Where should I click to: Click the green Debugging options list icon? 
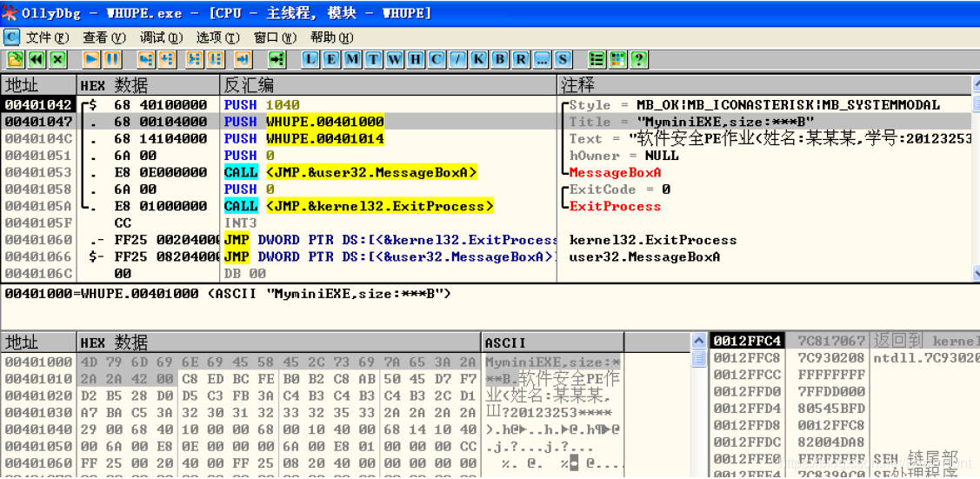597,59
